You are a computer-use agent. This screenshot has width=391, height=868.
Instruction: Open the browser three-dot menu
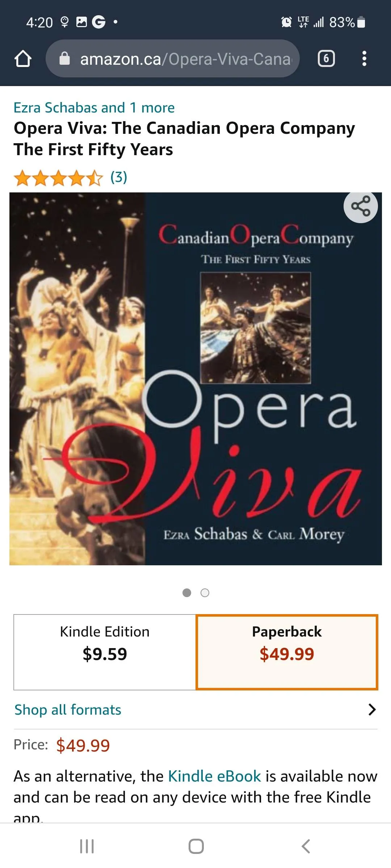coord(364,59)
